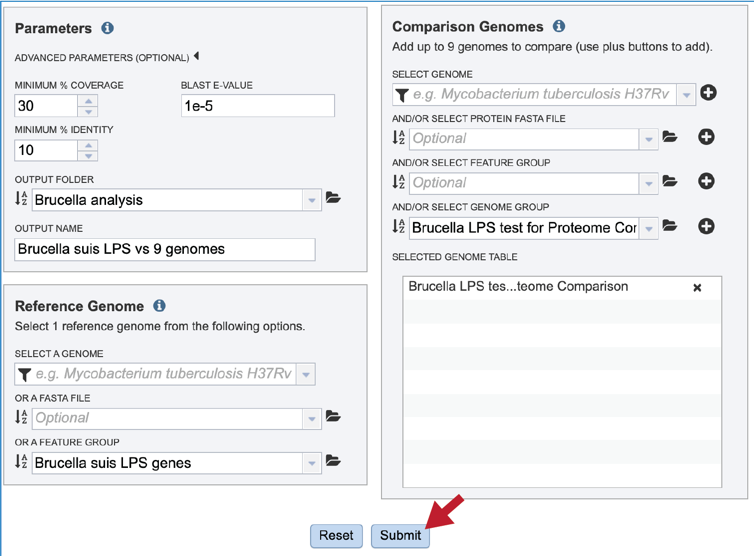Collapse the Advanced Parameters section
Image resolution: width=754 pixels, height=556 pixels.
click(x=197, y=57)
